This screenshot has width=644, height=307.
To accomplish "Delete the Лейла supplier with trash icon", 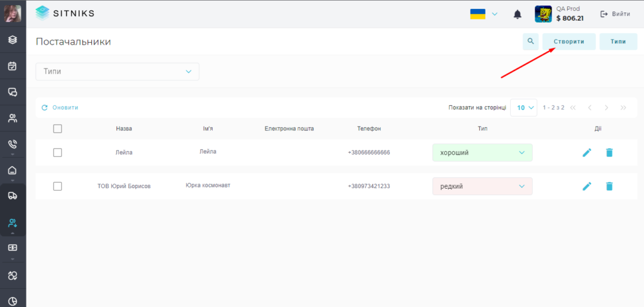I will pos(609,152).
